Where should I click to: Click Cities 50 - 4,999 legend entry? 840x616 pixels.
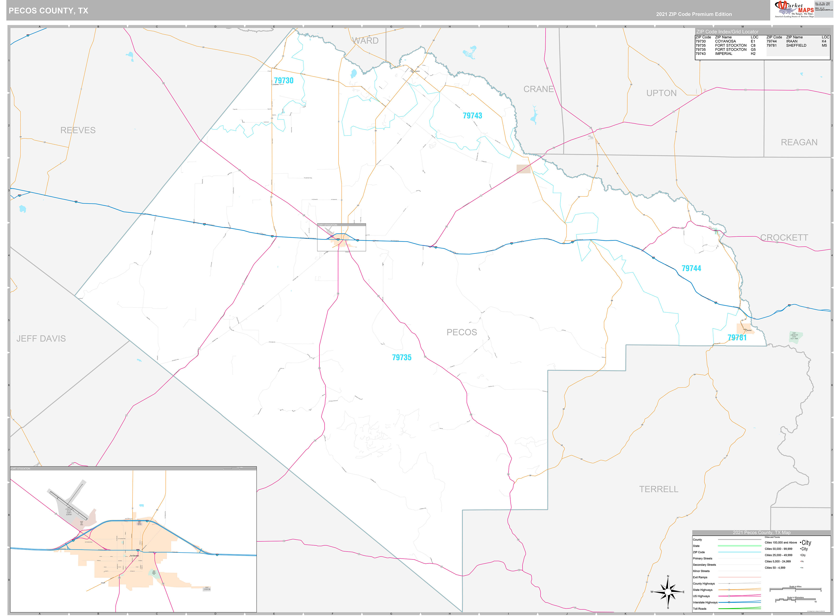pos(775,568)
